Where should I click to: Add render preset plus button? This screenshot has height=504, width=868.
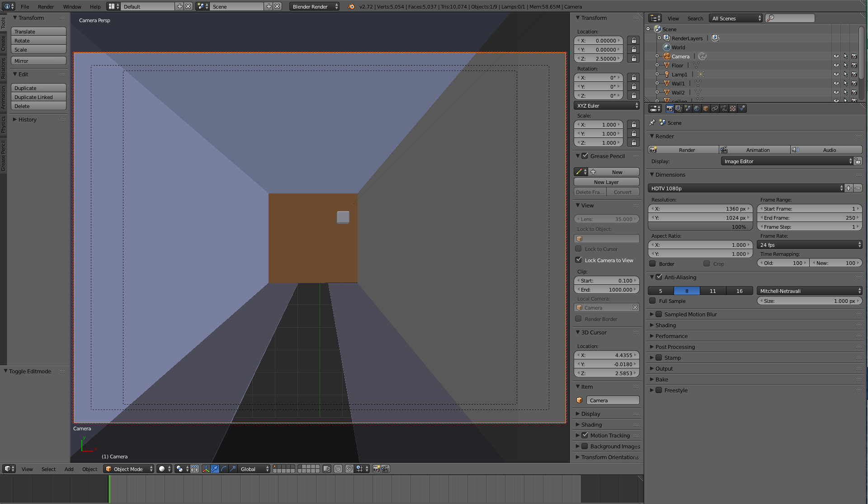(849, 188)
